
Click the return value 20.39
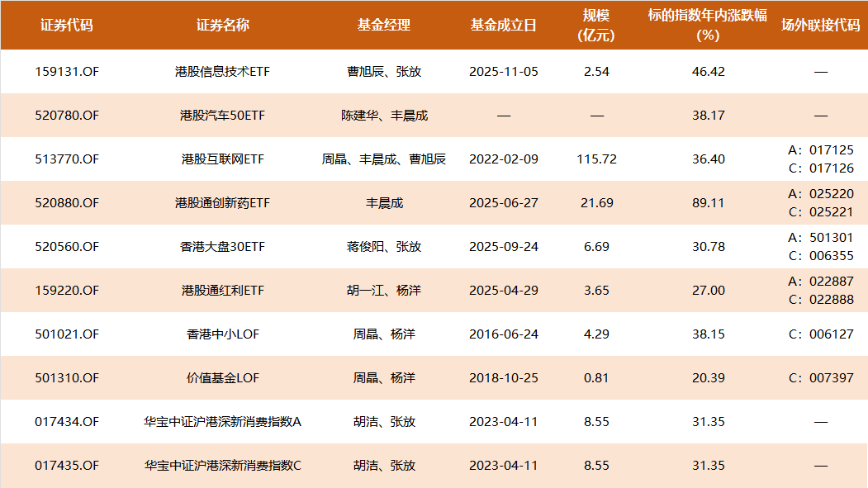[x=709, y=378]
